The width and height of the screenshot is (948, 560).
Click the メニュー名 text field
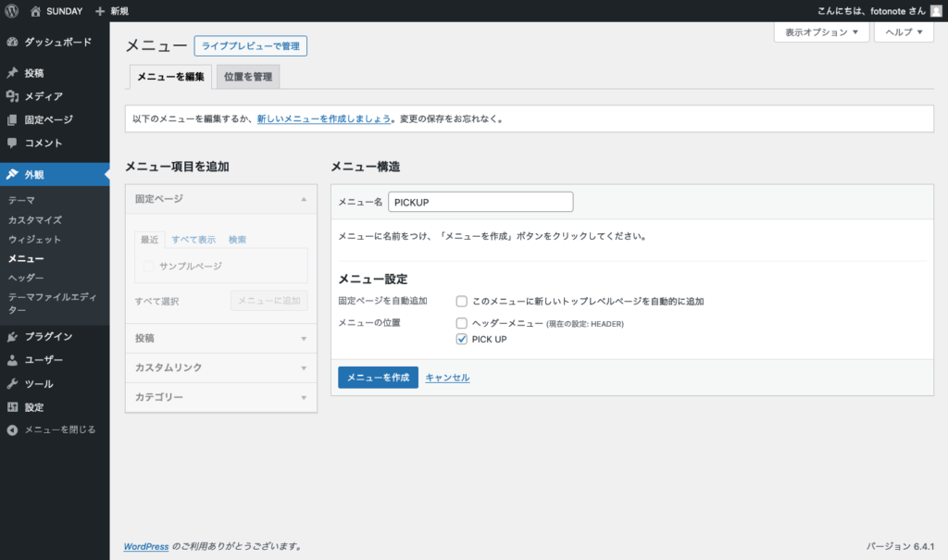[480, 202]
